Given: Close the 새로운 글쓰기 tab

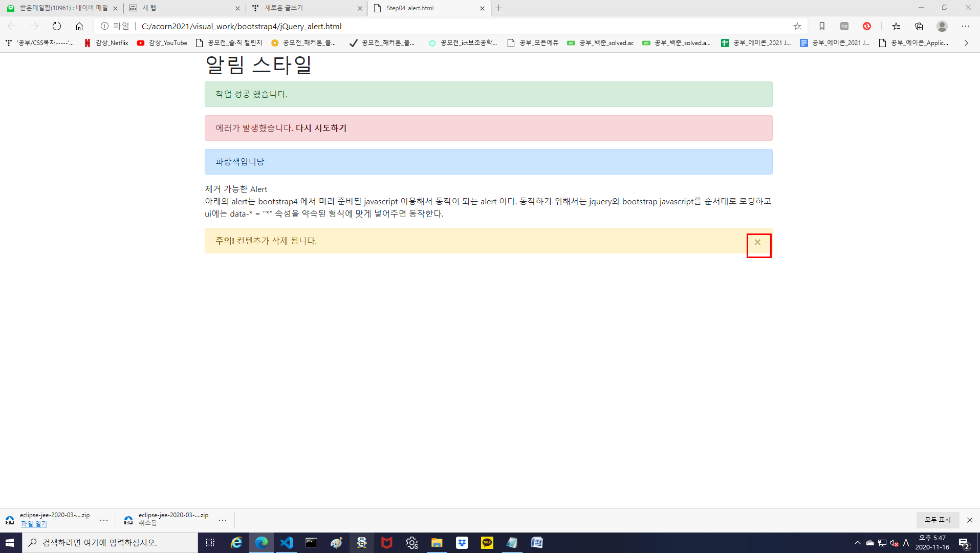Looking at the screenshot, I should tap(360, 8).
